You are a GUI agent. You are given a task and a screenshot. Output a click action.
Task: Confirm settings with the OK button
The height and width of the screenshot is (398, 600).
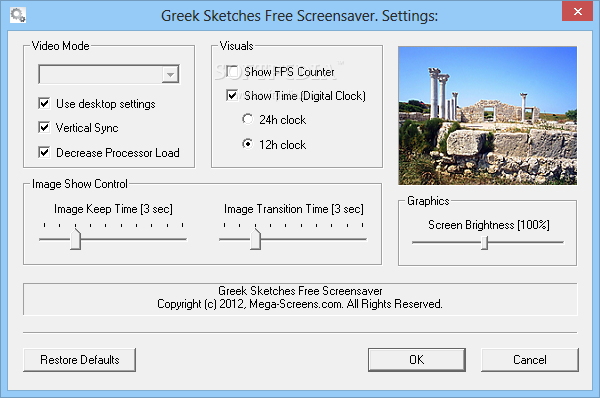(417, 360)
